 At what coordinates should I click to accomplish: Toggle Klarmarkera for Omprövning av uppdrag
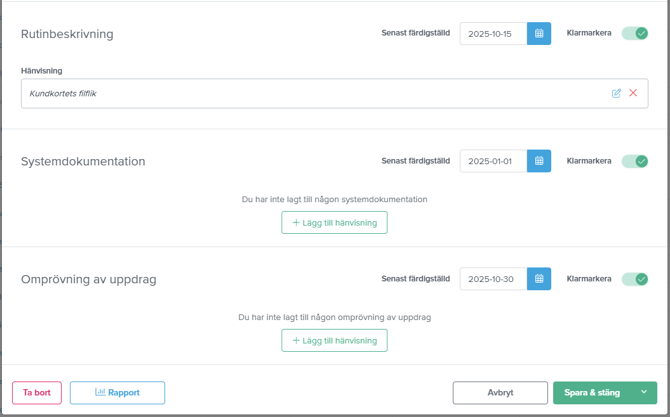[635, 279]
